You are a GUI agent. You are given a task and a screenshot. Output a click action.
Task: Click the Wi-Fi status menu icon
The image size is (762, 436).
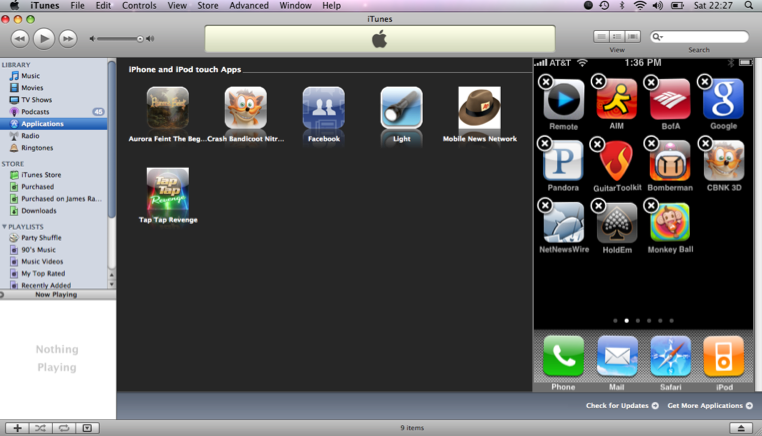[640, 5]
